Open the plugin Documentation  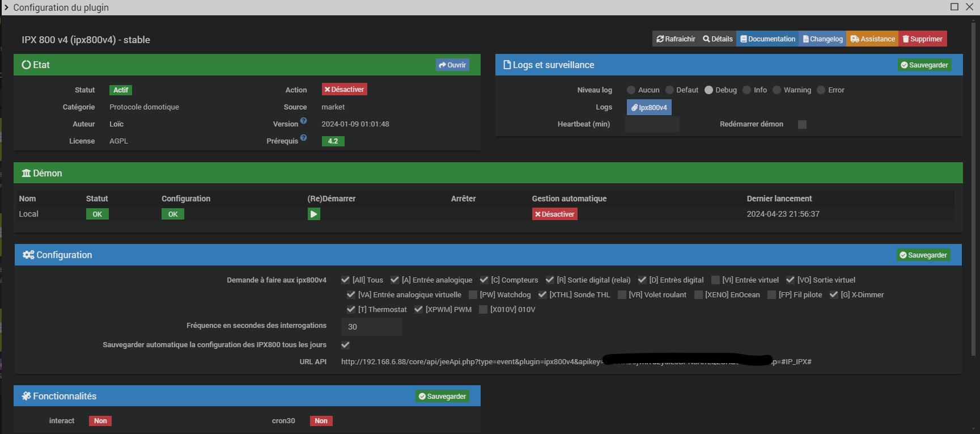coord(767,39)
